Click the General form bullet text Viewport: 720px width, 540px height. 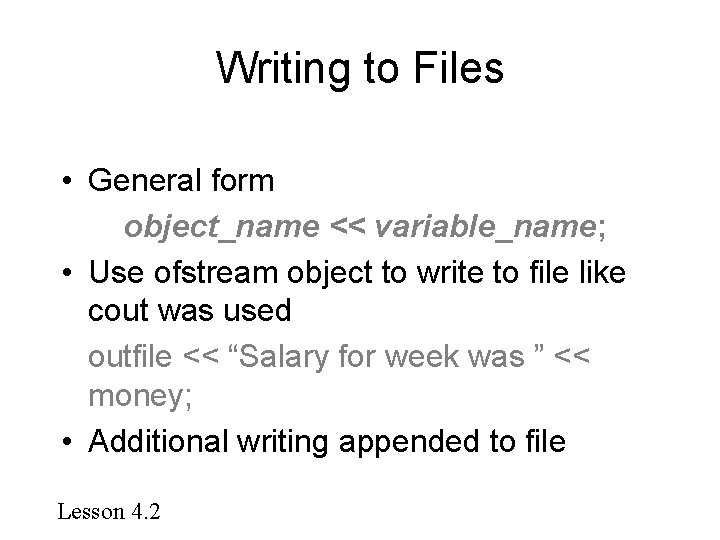(181, 180)
